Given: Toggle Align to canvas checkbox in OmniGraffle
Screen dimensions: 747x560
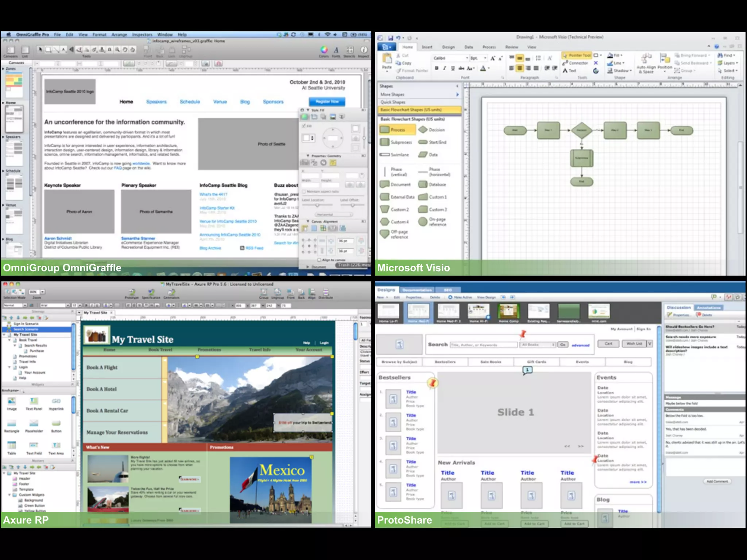Looking at the screenshot, I should (319, 260).
